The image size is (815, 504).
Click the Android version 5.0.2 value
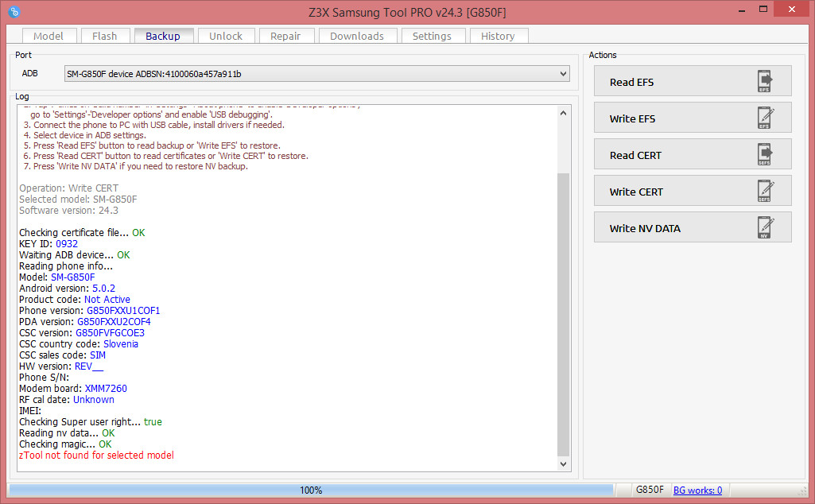click(x=104, y=289)
